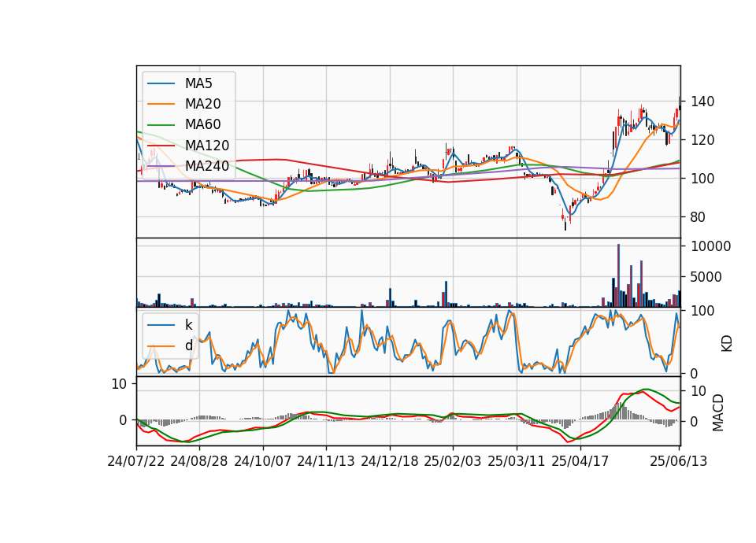Click the orange MA20 legend line sample
The width and height of the screenshot is (756, 543).
[161, 104]
